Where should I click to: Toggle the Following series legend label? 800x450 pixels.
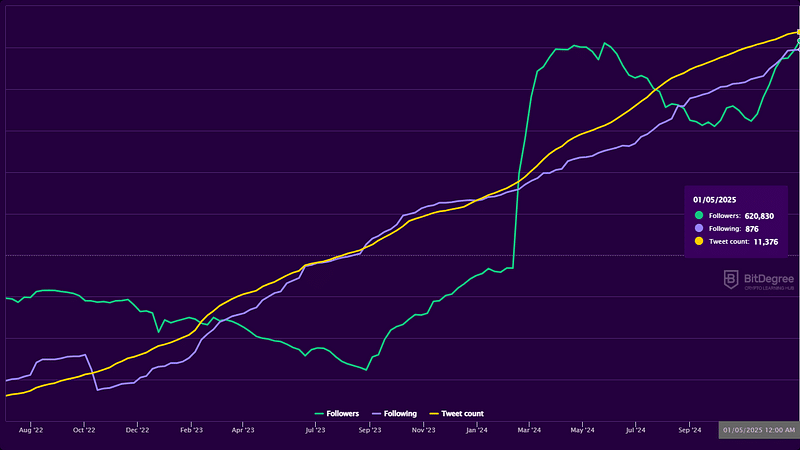[x=401, y=413]
